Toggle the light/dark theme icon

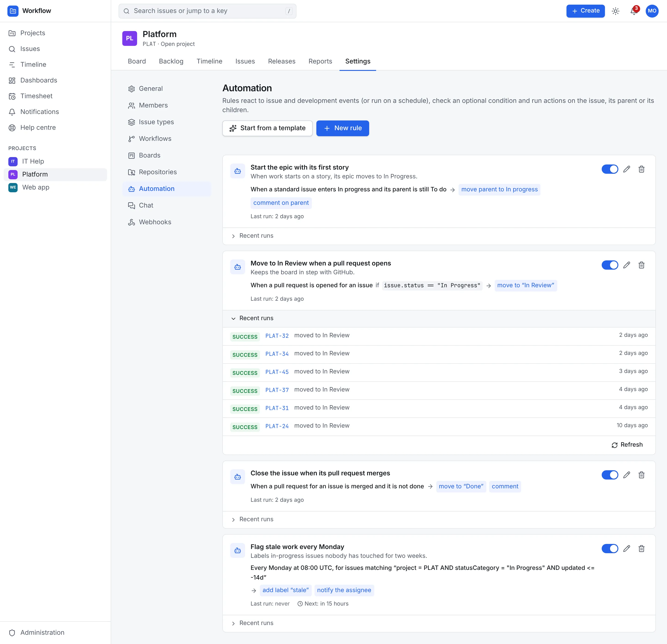click(615, 11)
